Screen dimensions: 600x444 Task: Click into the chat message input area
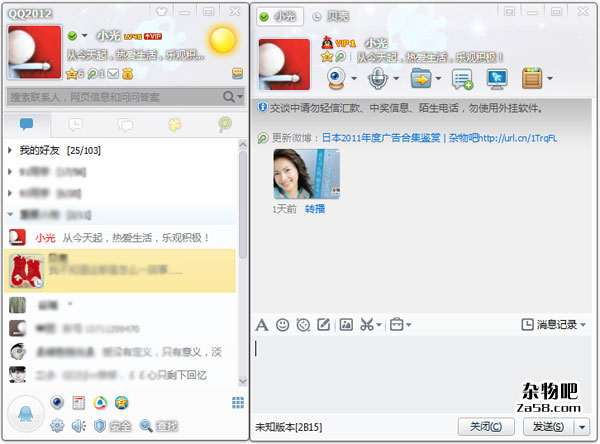coord(421,373)
